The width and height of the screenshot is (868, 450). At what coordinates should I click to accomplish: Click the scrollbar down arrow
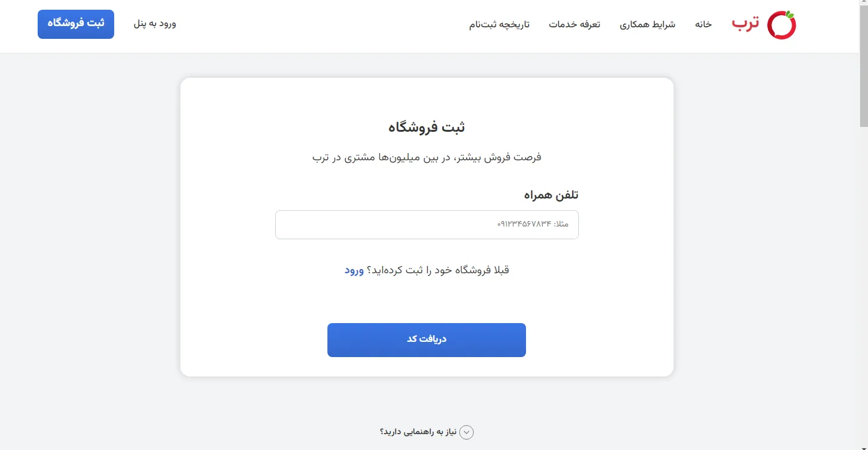863,446
